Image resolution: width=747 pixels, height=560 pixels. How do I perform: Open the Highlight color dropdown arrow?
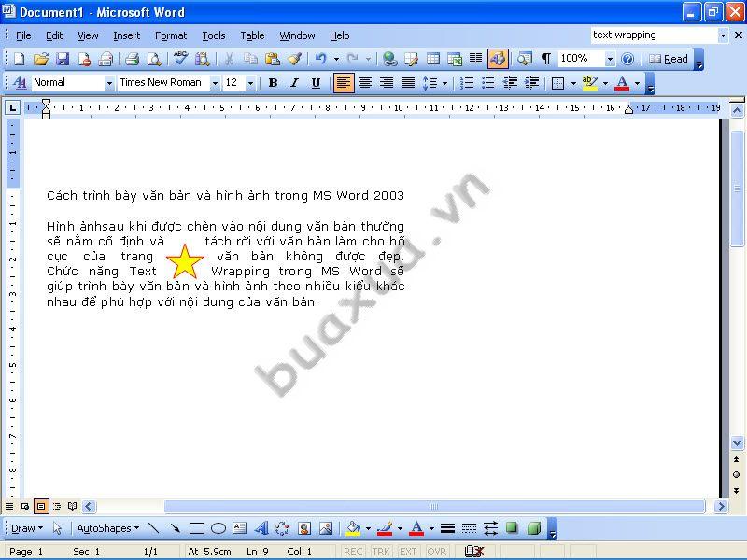(x=605, y=83)
